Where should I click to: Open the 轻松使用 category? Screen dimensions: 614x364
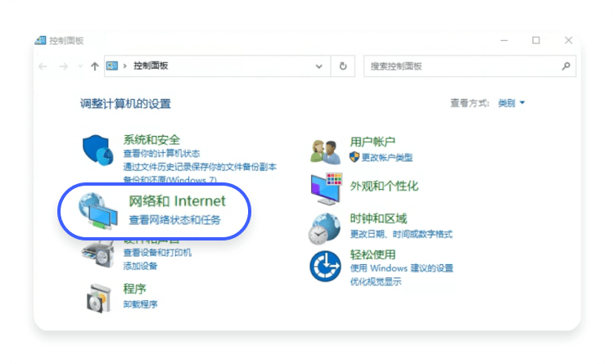(372, 255)
